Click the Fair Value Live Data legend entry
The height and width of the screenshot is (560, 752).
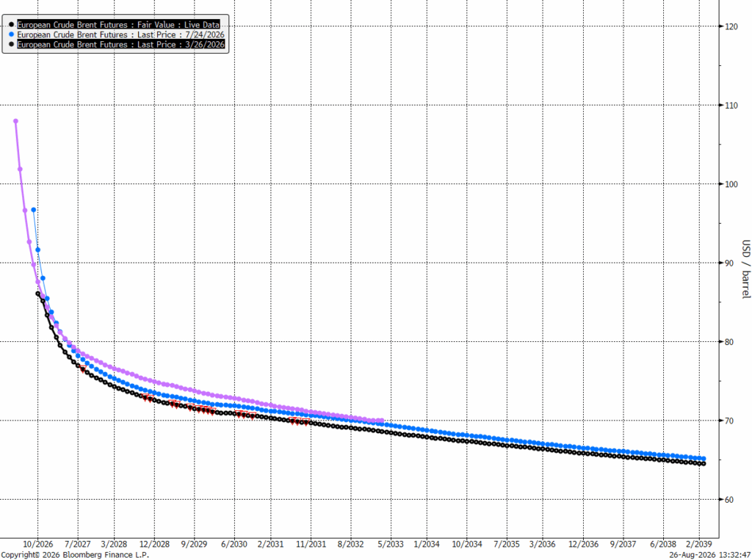click(x=118, y=24)
